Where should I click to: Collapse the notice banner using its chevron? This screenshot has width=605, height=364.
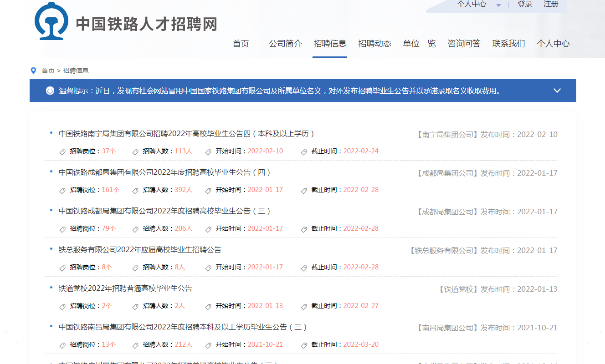pos(557,91)
